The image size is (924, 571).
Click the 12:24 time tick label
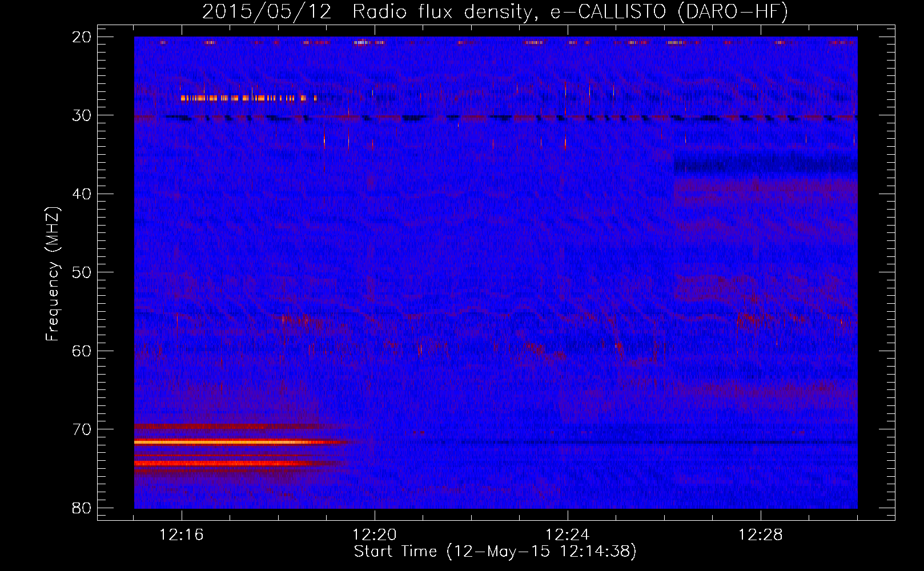tap(568, 535)
